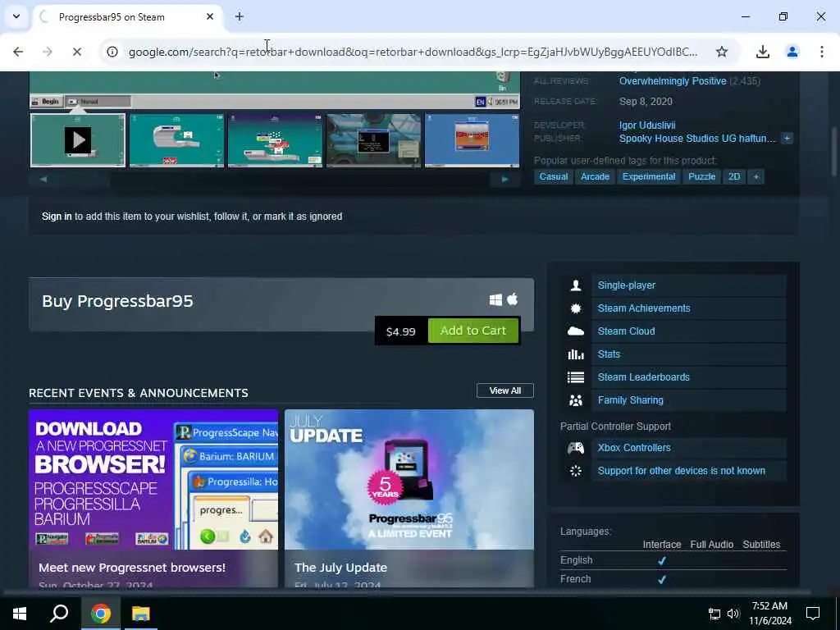The image size is (840, 630).
Task: Click the address bar URL field
Action: [x=413, y=52]
